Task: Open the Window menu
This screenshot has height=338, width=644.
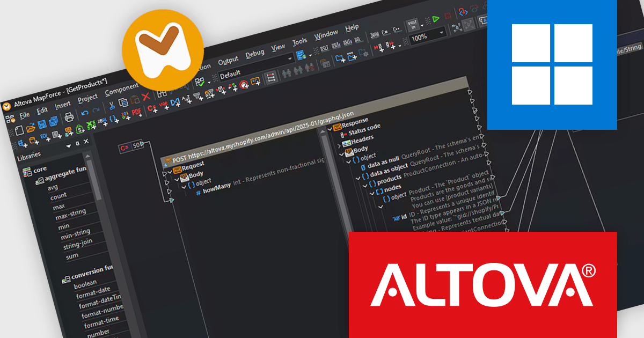Action: coord(326,34)
